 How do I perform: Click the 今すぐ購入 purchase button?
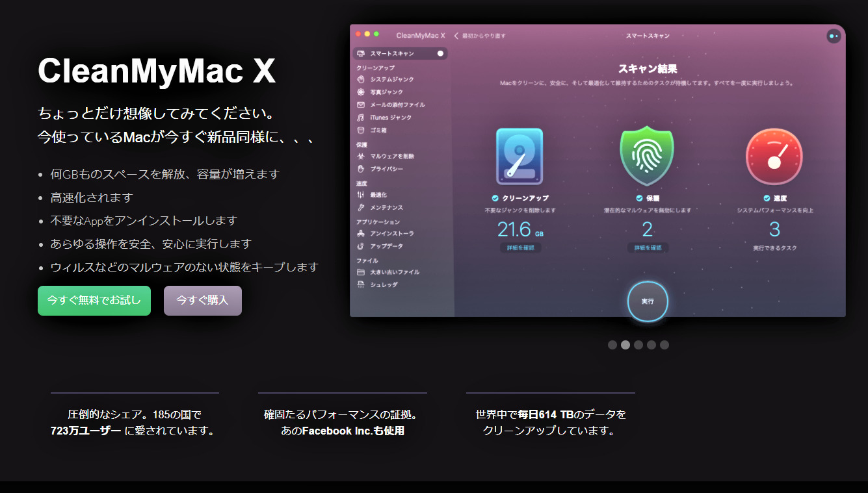click(x=203, y=301)
